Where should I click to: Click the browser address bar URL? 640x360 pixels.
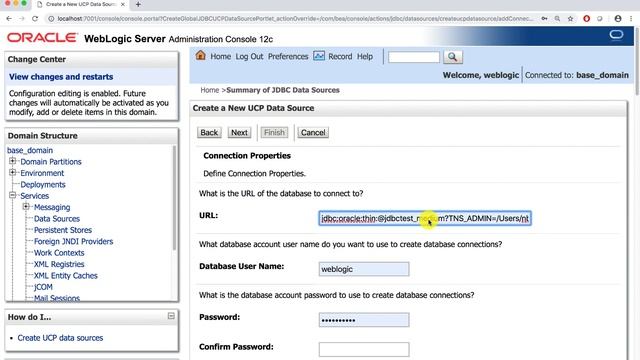pyautogui.click(x=295, y=18)
